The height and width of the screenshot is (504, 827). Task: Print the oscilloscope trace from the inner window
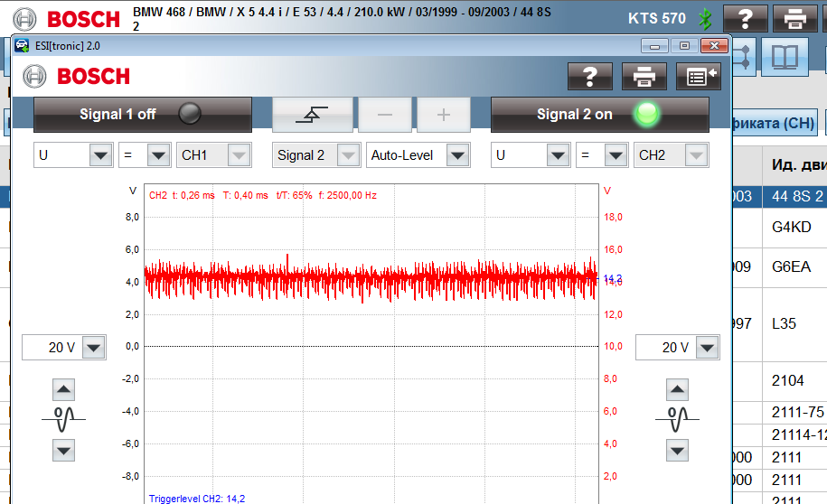click(644, 77)
